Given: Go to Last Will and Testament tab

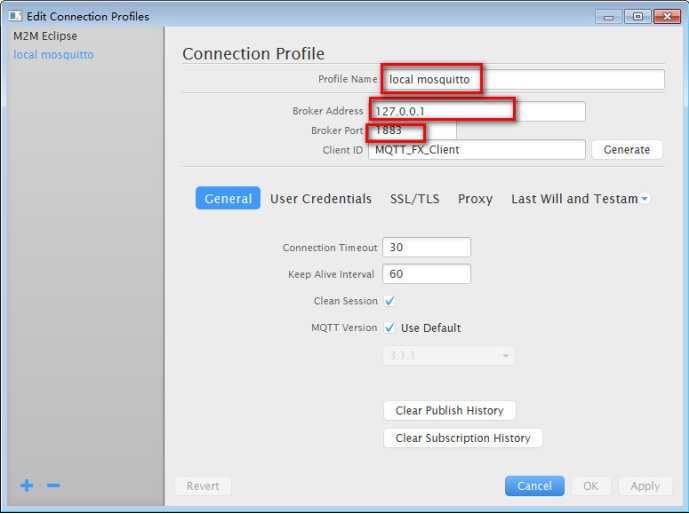Looking at the screenshot, I should pos(574,199).
